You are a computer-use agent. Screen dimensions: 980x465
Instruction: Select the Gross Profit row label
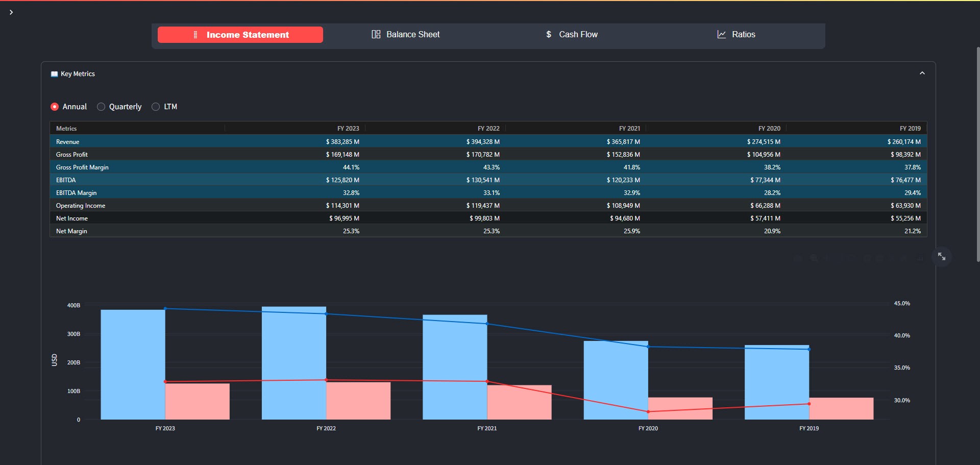pos(72,155)
